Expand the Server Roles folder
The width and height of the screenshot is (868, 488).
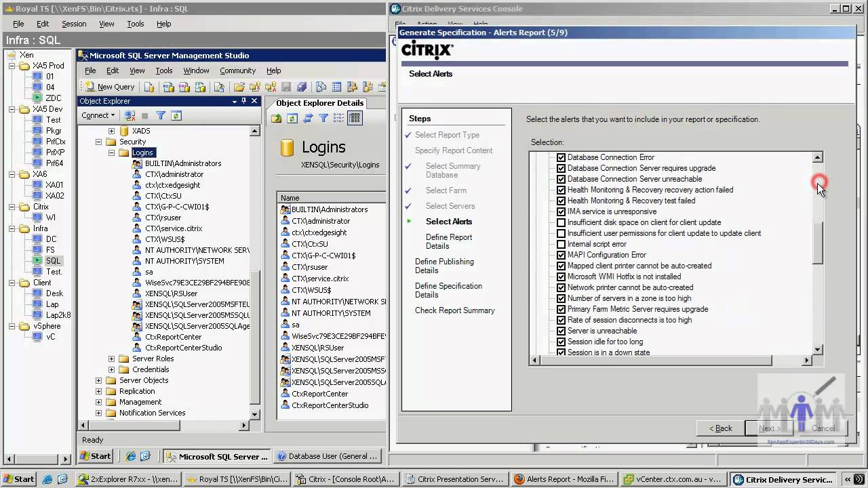(x=112, y=359)
